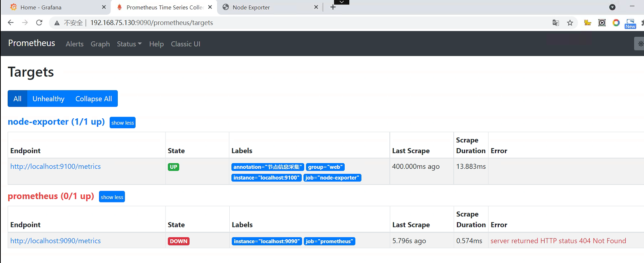Screen dimensions: 644x263
Task: Bookmark this page with star icon
Action: (x=570, y=23)
